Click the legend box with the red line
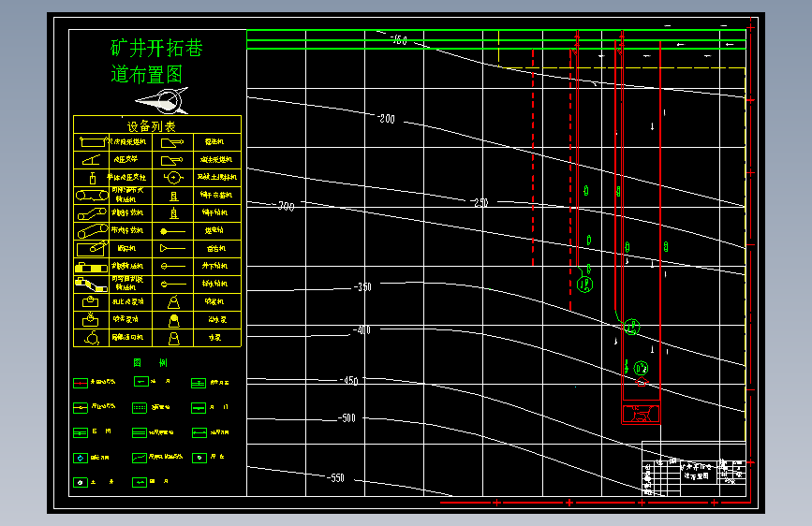This screenshot has height=526, width=812. tap(81, 383)
